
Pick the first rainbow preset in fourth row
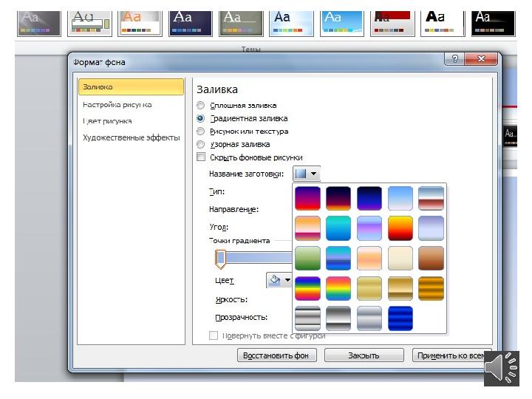(x=307, y=288)
